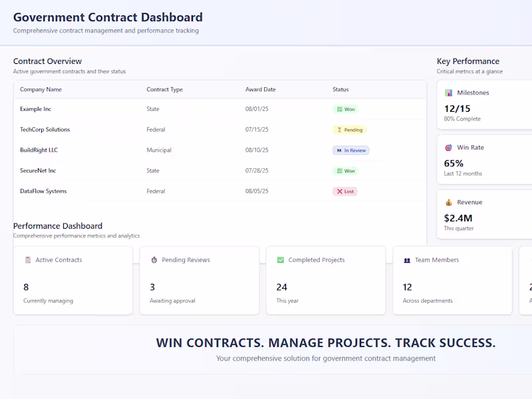
Task: Switch to the Performance Dashboard section
Action: pyautogui.click(x=57, y=225)
